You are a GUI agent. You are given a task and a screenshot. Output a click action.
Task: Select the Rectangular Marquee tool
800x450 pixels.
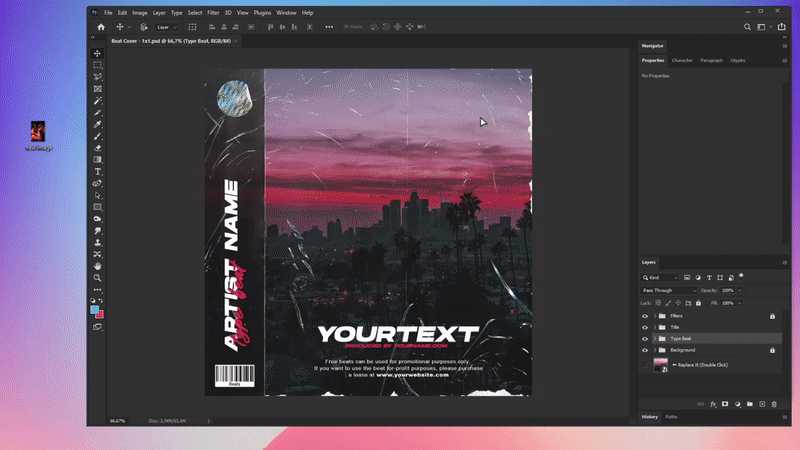[97, 65]
